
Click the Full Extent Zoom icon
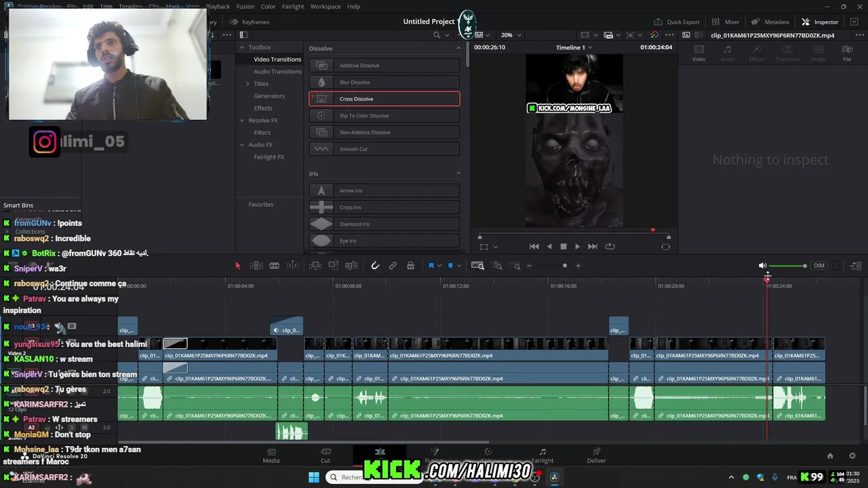point(477,266)
